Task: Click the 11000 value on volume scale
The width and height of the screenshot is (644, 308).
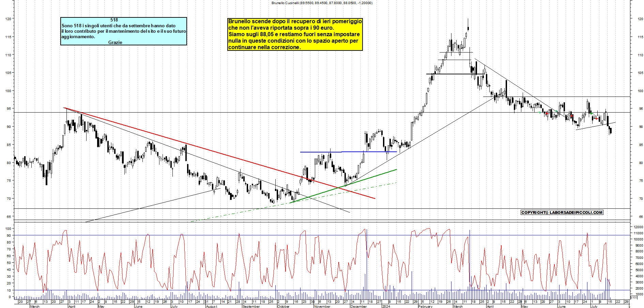Action: point(639,233)
